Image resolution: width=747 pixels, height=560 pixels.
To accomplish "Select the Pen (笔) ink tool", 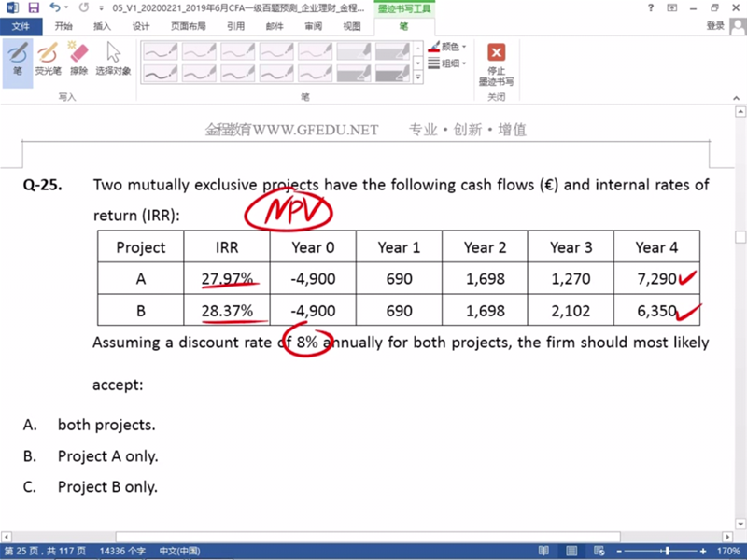I will click(17, 58).
